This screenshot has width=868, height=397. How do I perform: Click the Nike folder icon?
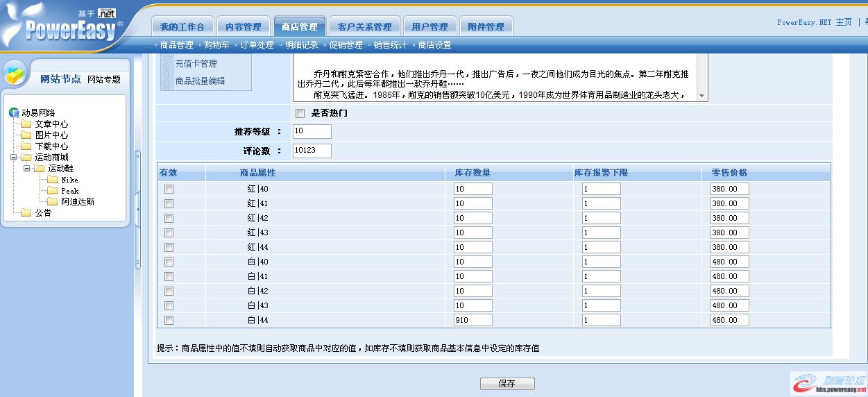click(x=52, y=180)
